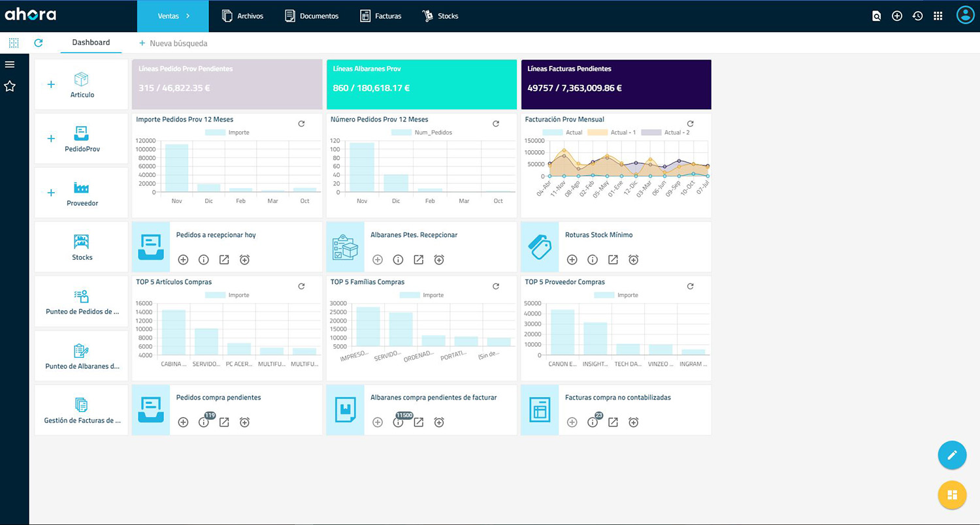
Task: Open the Líneas Albaranes Prov card
Action: tap(421, 84)
